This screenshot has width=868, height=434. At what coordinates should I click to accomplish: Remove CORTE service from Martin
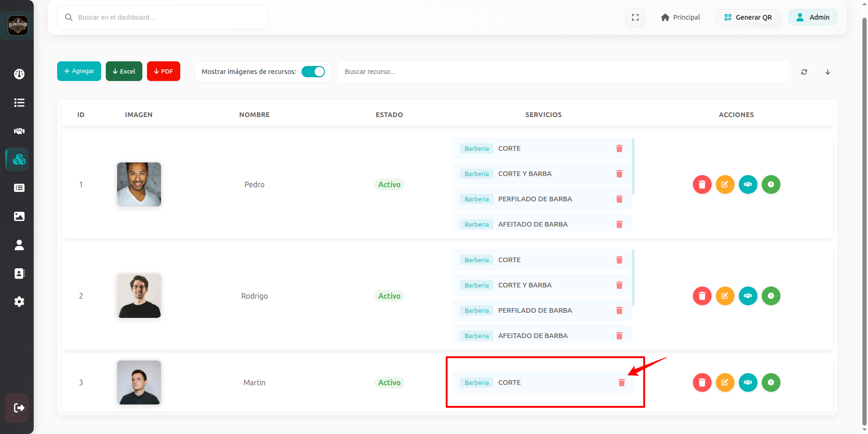(x=621, y=383)
